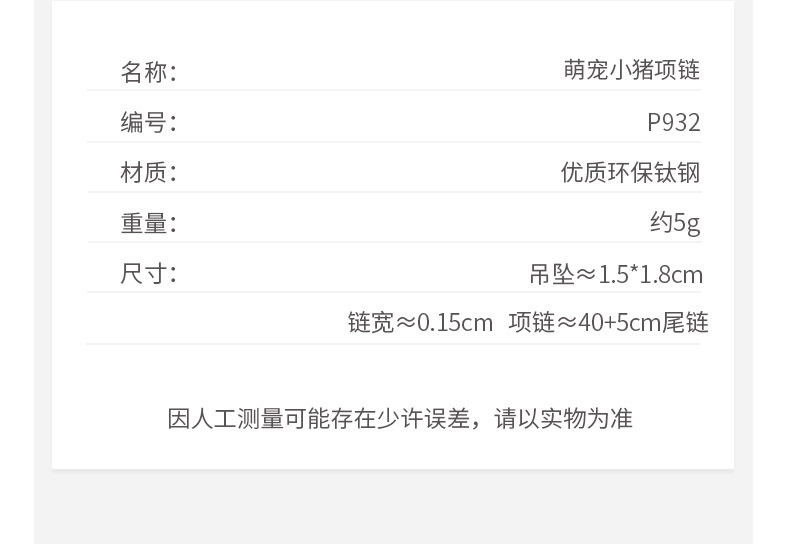The height and width of the screenshot is (544, 790).
Task: Select the product code P932
Action: point(673,122)
